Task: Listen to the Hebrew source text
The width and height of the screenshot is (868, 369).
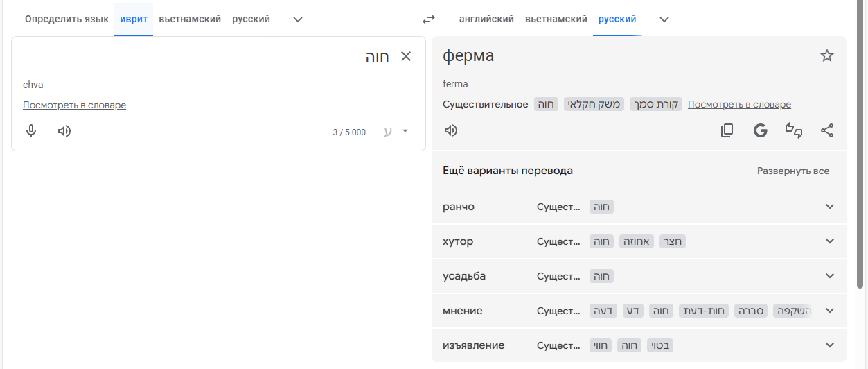Action: pyautogui.click(x=64, y=131)
